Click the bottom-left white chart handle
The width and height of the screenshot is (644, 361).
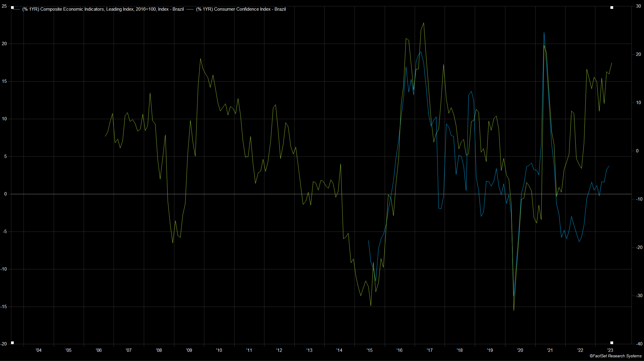(x=13, y=343)
